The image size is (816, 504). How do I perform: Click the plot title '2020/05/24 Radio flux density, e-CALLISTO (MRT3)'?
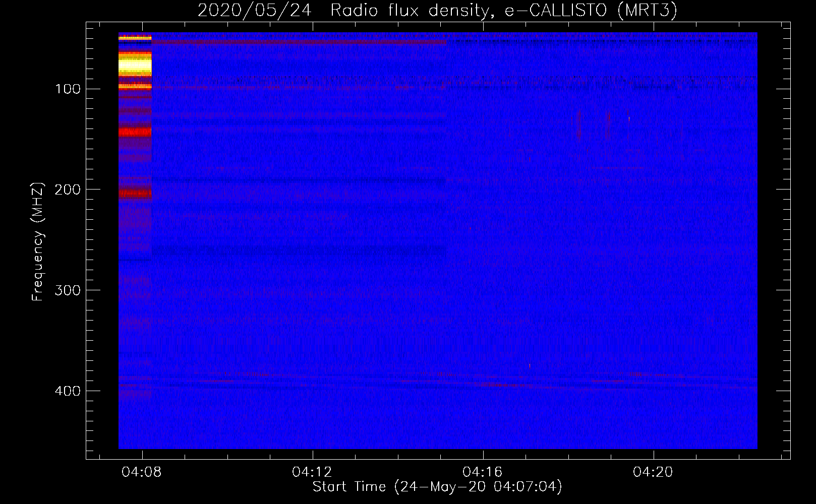[x=437, y=10]
